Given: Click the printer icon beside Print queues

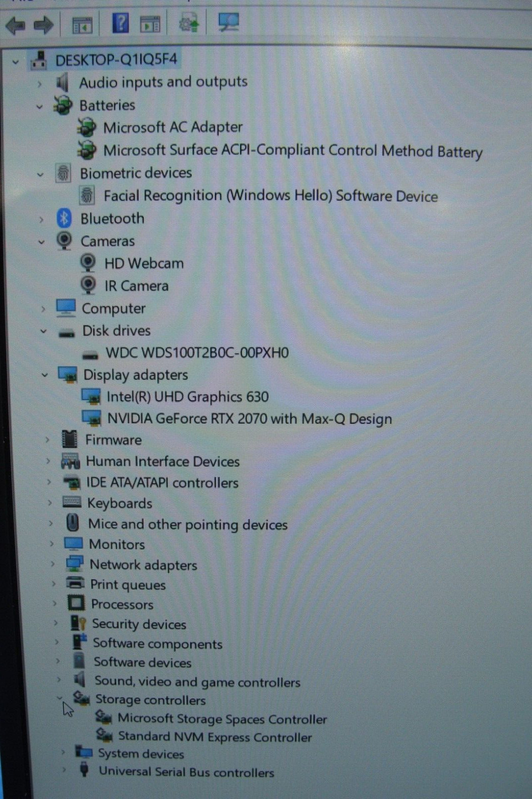Looking at the screenshot, I should (x=75, y=583).
